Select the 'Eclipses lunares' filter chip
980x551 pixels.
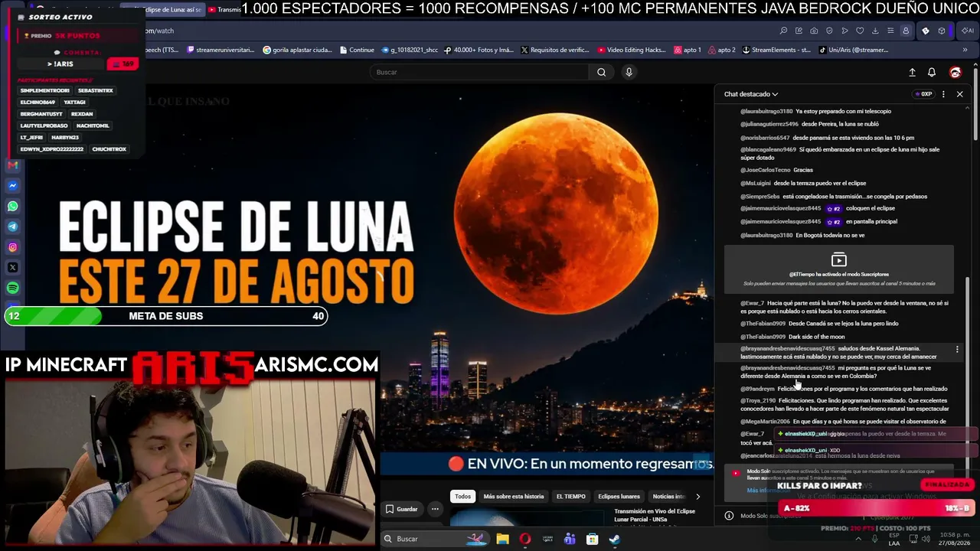coord(619,497)
